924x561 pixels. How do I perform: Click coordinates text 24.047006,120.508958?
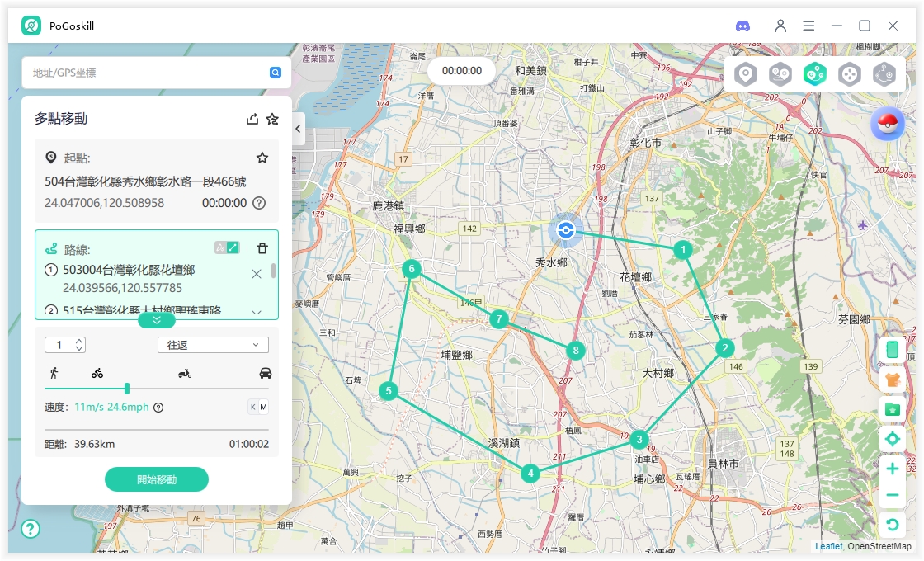click(x=104, y=203)
